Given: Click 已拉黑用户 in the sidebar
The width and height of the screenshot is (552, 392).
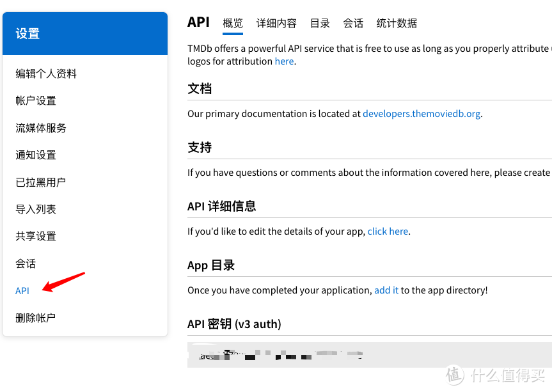Looking at the screenshot, I should pyautogui.click(x=41, y=182).
